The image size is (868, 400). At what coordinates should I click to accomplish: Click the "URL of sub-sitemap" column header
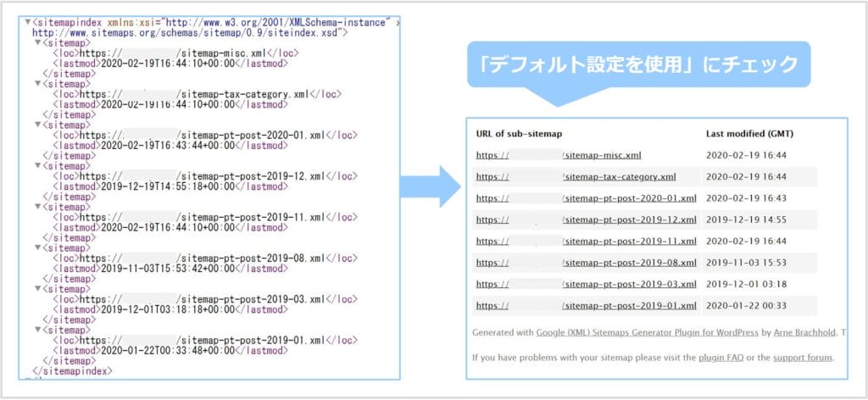pyautogui.click(x=520, y=134)
